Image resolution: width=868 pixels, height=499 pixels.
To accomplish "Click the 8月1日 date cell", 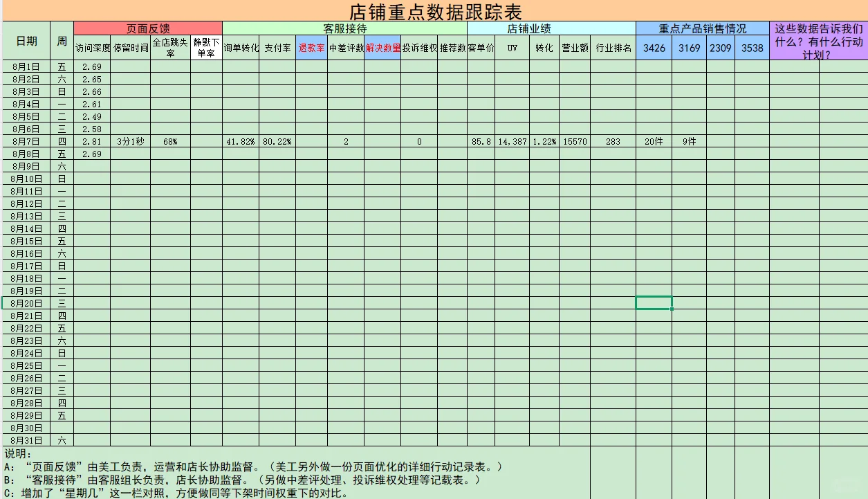I will coord(27,67).
